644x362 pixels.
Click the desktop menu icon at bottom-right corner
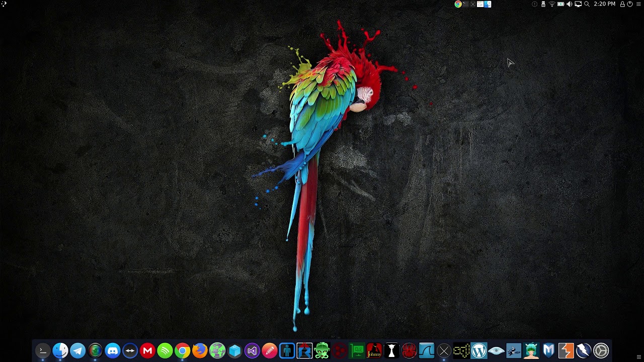tap(639, 357)
